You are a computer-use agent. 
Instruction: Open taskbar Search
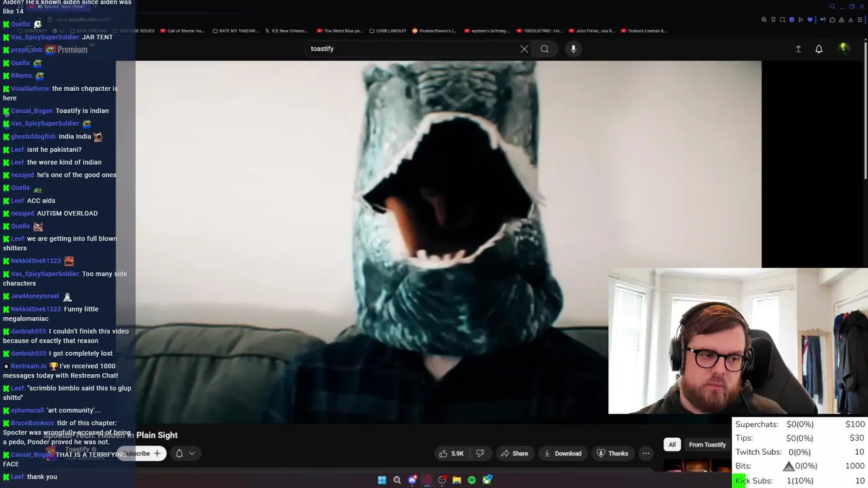pos(397,480)
